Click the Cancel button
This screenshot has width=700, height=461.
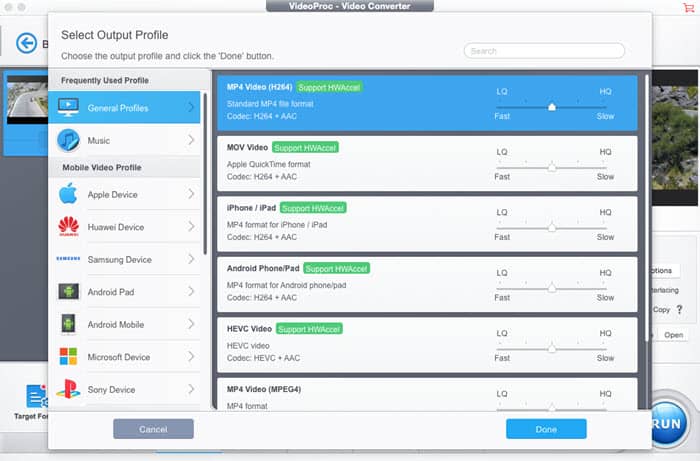tap(153, 429)
